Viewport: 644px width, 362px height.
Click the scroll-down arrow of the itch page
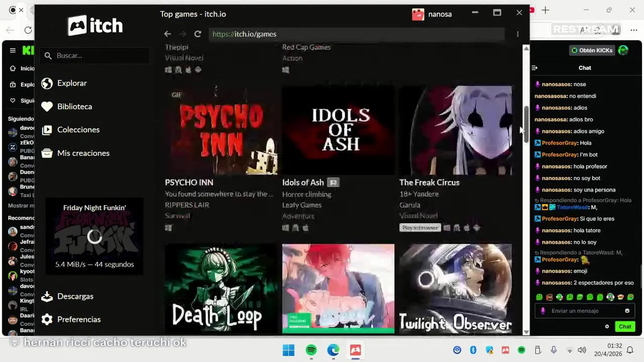coord(526,332)
